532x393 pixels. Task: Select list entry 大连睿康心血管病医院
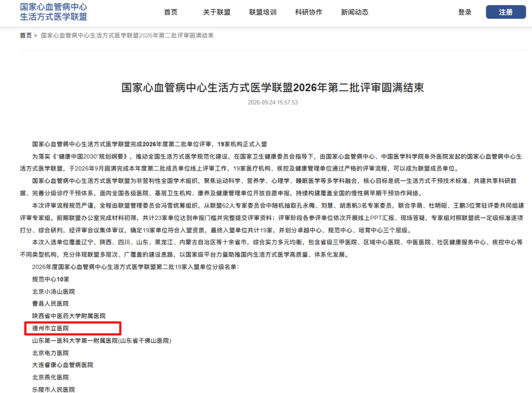tap(63, 365)
